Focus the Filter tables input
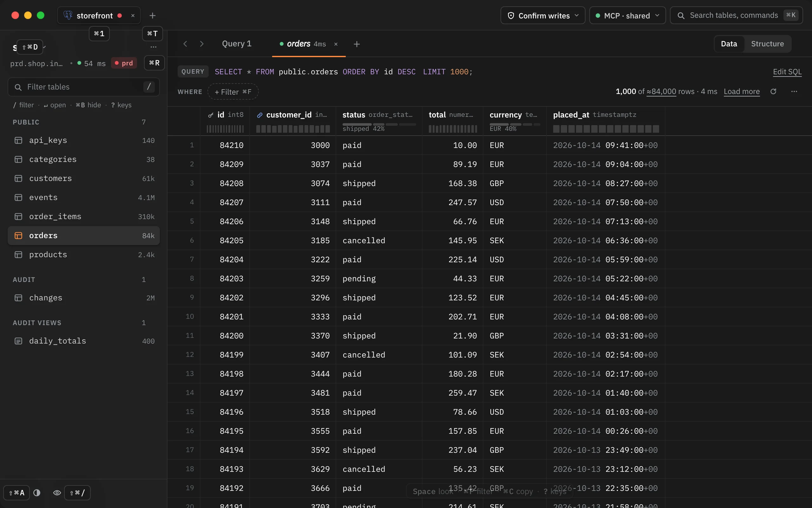This screenshot has width=812, height=508. (x=83, y=87)
